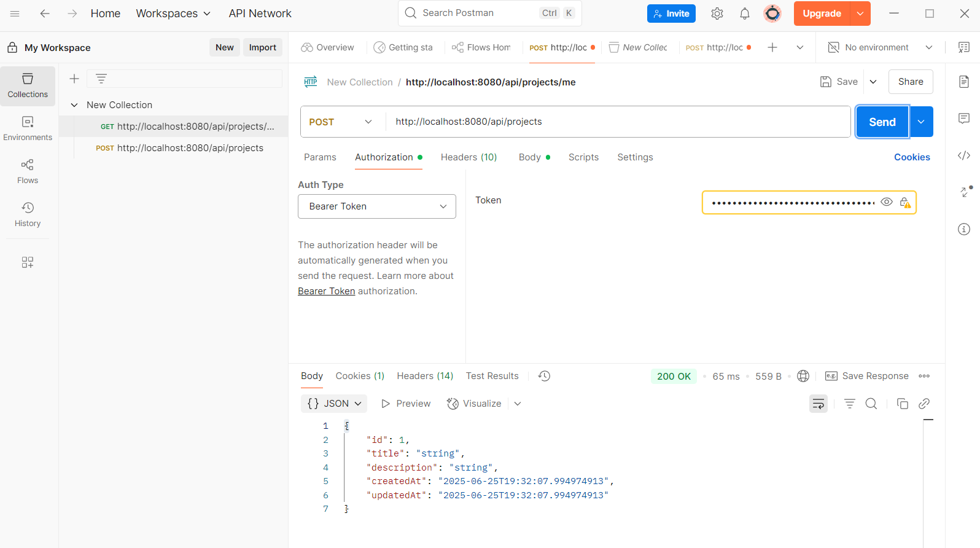980x548 pixels.
Task: Open the Bearer Token help link
Action: (327, 291)
